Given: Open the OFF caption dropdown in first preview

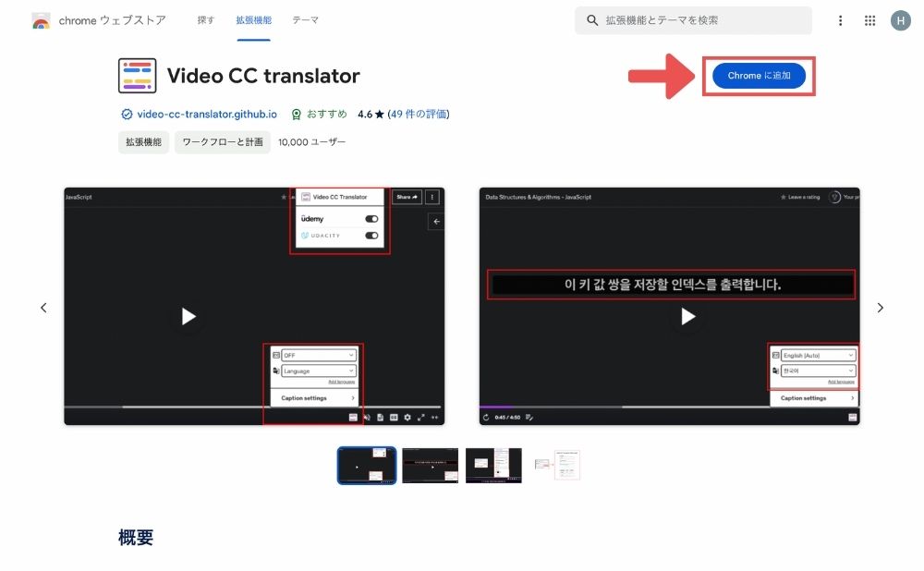Looking at the screenshot, I should (318, 356).
